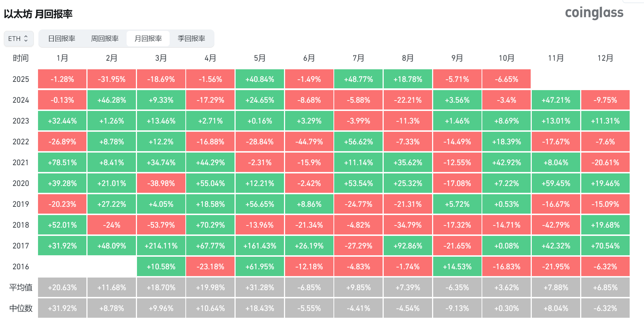Click the coinglass logo

594,13
